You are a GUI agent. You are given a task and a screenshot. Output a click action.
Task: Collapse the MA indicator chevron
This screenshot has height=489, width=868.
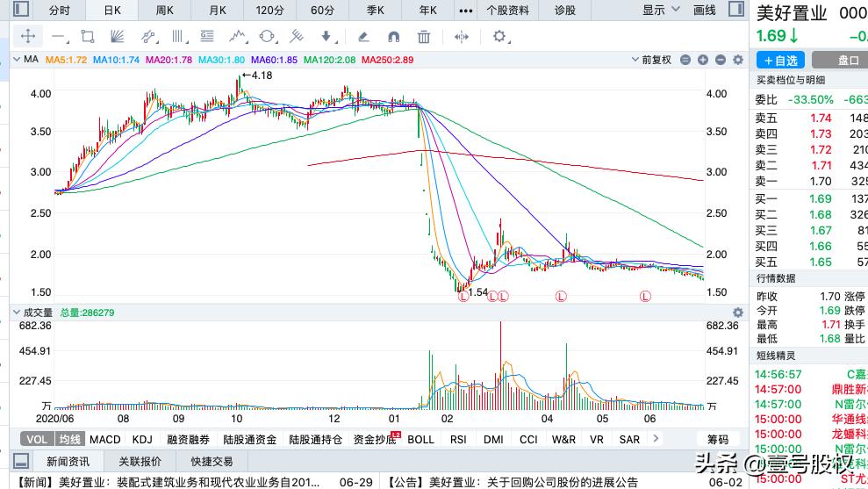coord(17,59)
